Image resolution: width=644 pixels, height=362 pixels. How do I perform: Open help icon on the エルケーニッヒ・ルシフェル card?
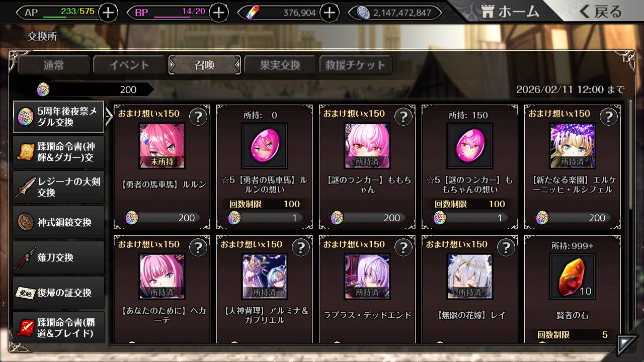tap(609, 117)
